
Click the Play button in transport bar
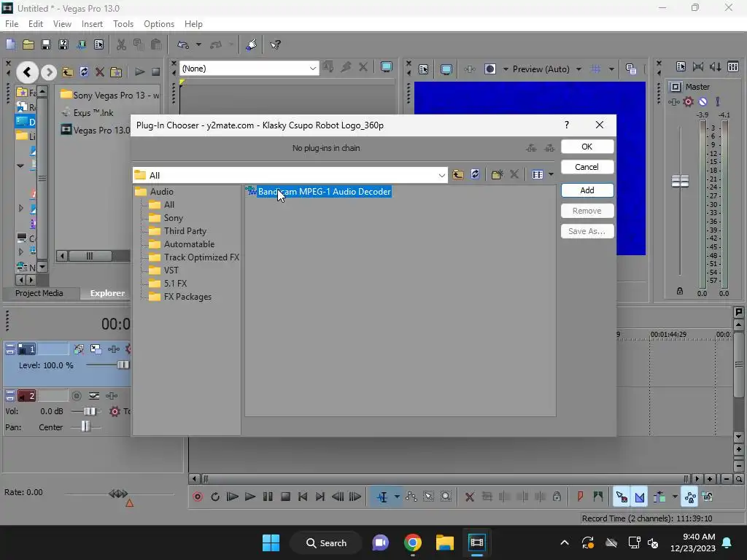250,497
